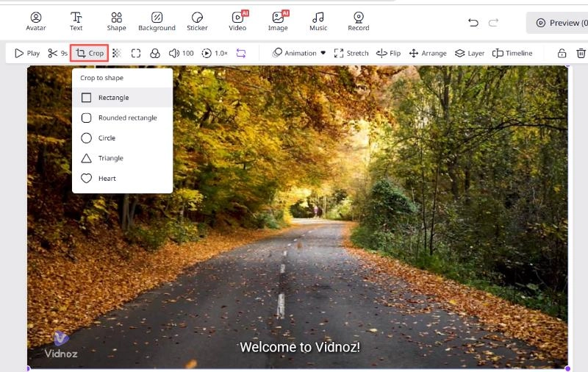The width and height of the screenshot is (588, 372).
Task: Start the Record tool
Action: 359,21
